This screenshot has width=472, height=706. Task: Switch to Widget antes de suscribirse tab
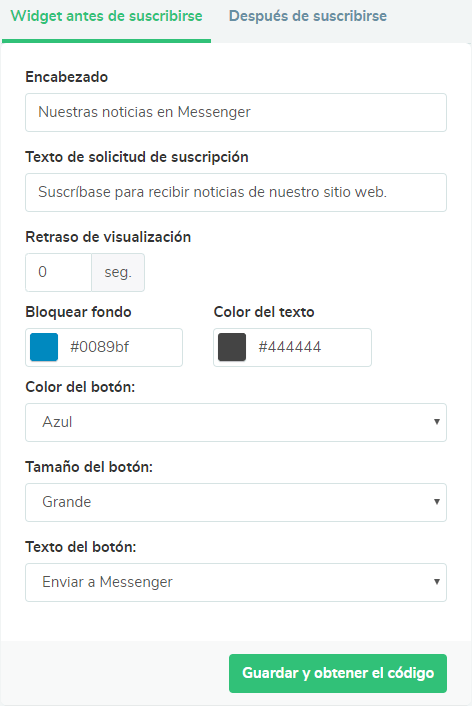pyautogui.click(x=106, y=16)
